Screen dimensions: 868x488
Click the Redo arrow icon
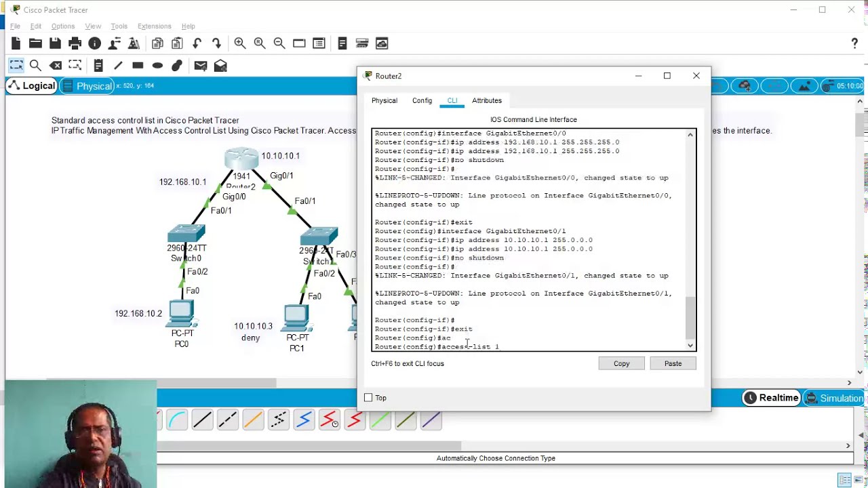click(216, 43)
